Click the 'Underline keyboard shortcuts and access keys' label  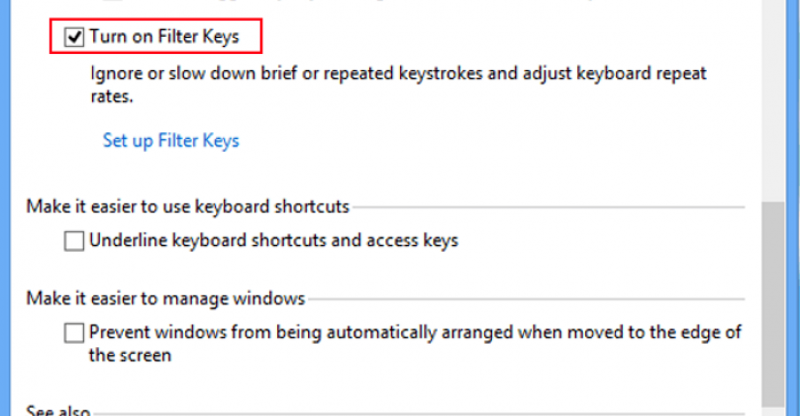[273, 240]
